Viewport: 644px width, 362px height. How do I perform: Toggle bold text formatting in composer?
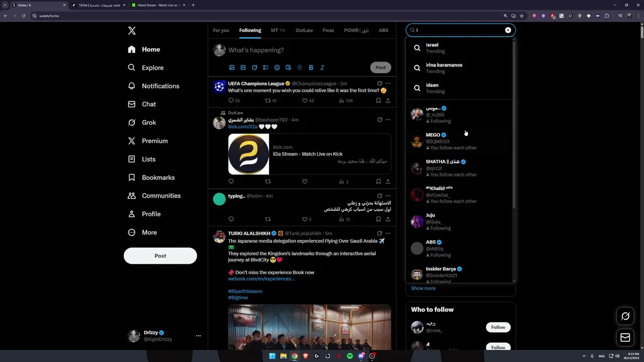(311, 67)
